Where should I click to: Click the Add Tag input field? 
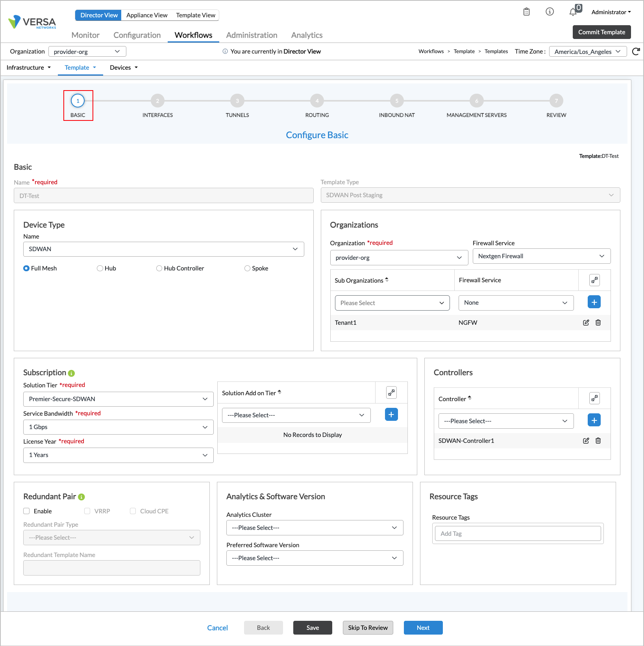coord(518,534)
